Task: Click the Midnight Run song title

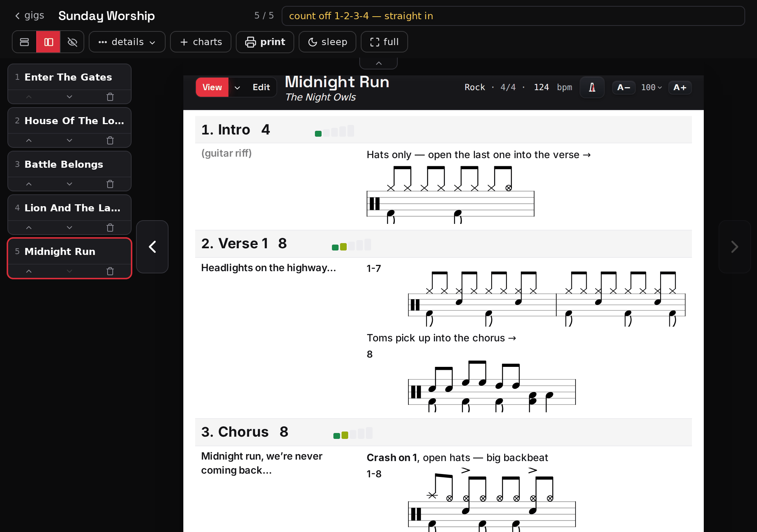Action: (337, 82)
